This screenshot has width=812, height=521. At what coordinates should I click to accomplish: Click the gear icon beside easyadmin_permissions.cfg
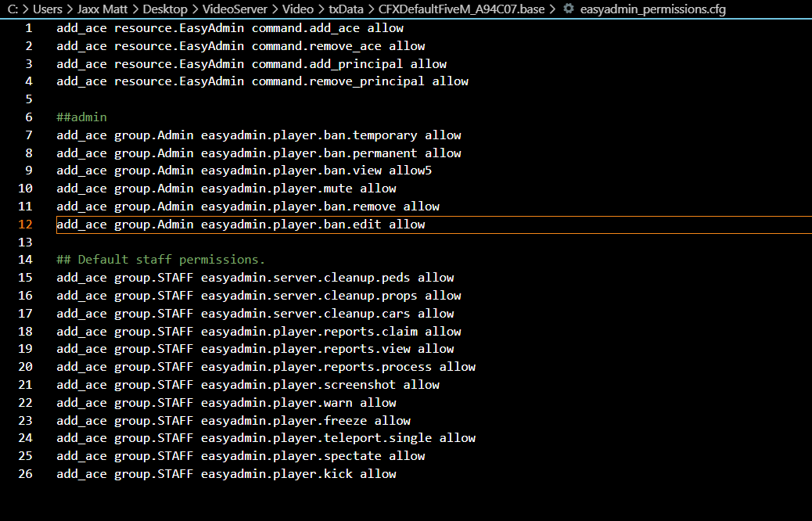point(569,9)
